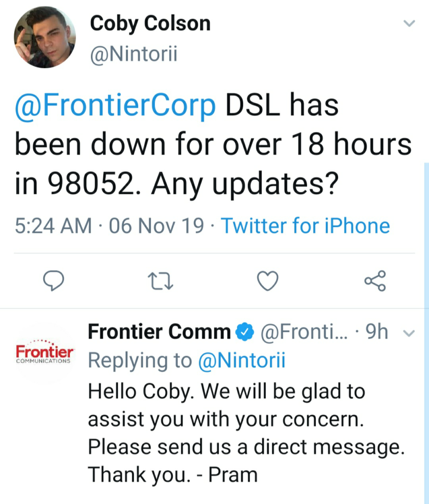
Task: Open the Frontier Comm account name
Action: tap(159, 333)
